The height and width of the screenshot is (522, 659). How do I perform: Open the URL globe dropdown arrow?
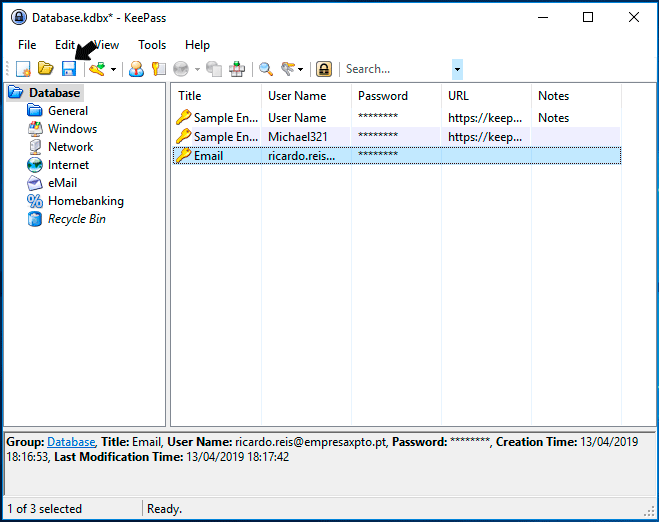tap(198, 69)
